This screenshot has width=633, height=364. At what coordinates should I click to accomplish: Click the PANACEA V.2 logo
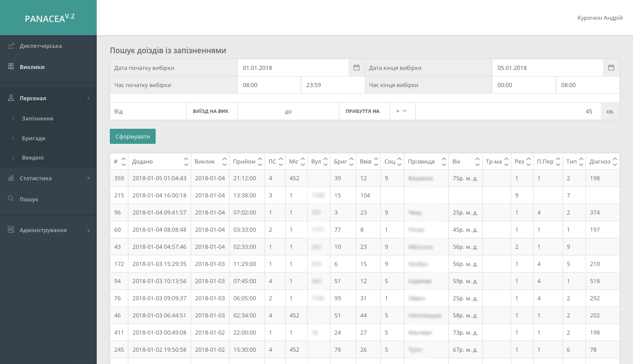(50, 18)
